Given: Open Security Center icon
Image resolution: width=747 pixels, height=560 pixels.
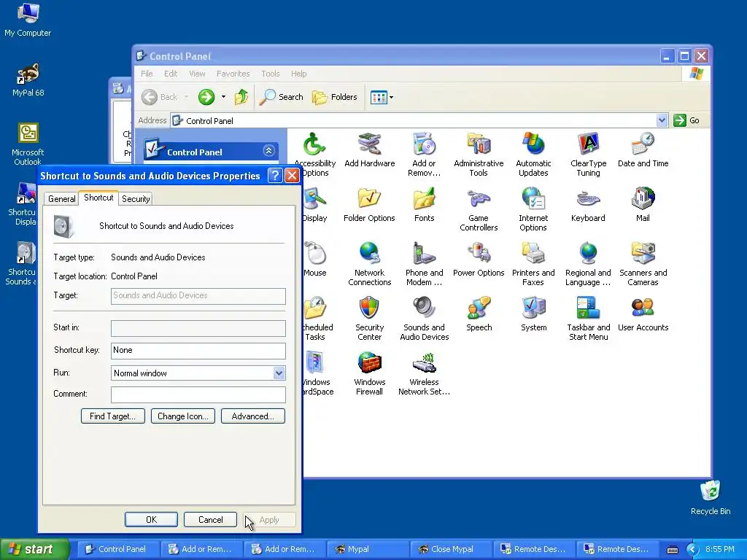Looking at the screenshot, I should (369, 319).
